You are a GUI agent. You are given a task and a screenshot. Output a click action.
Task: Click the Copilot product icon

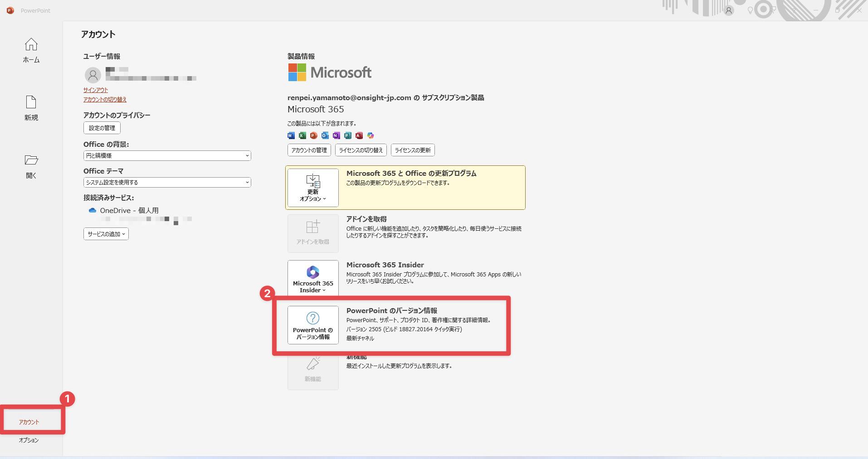click(371, 135)
